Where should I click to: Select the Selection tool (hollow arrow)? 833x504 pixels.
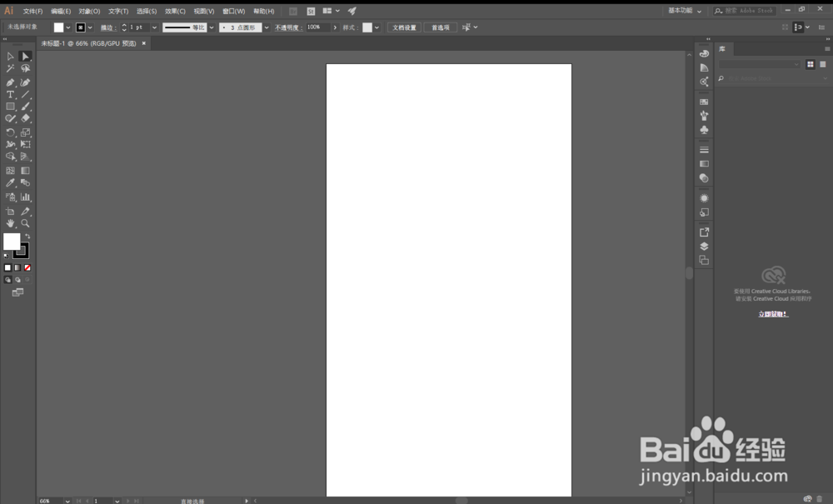point(10,57)
